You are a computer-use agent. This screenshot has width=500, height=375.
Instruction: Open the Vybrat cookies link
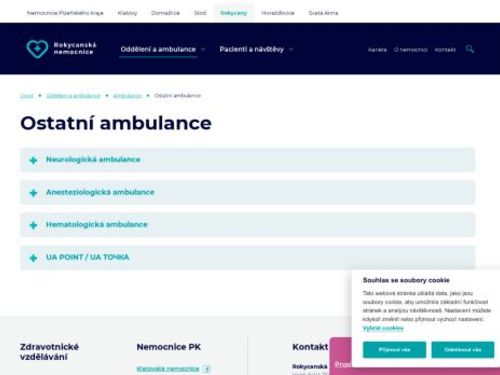point(383,328)
